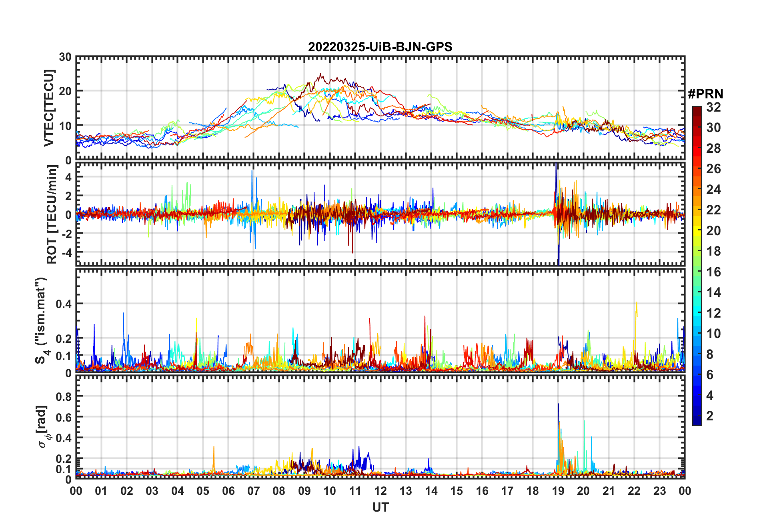Pick colorbar tick label "8"
The image size is (761, 532).
[710, 354]
